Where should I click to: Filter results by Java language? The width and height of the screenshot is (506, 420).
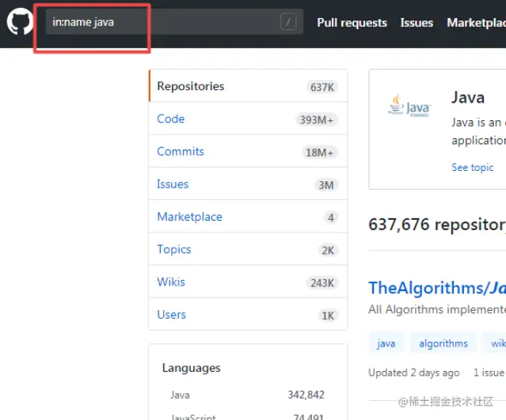tap(248, 395)
